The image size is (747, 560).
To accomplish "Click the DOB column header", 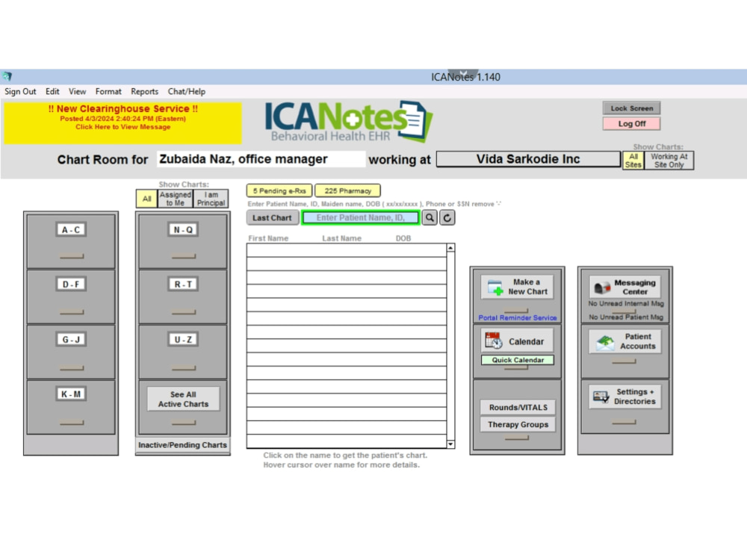I will pyautogui.click(x=403, y=238).
